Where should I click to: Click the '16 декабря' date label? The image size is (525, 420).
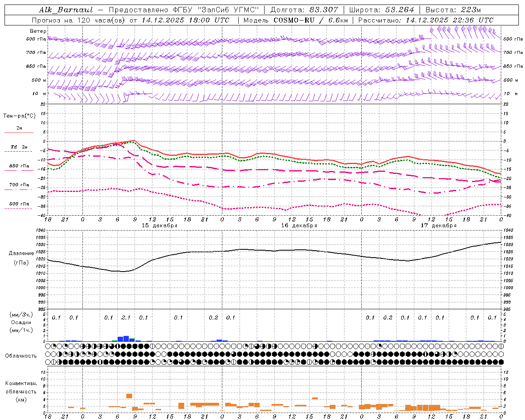pos(299,226)
